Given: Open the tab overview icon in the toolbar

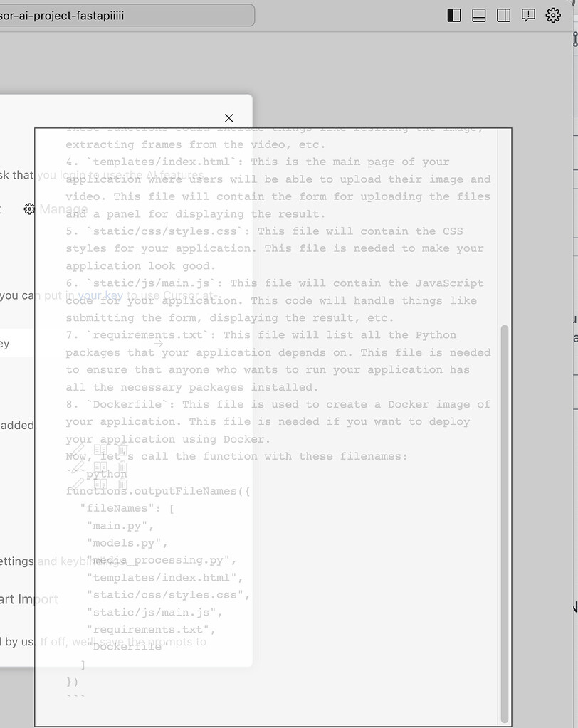Looking at the screenshot, I should pyautogui.click(x=478, y=15).
